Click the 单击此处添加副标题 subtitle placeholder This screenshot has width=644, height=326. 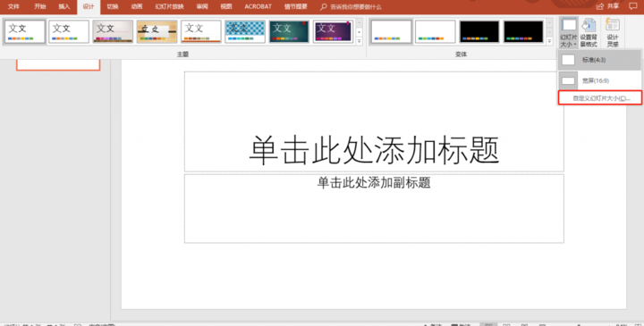point(374,208)
